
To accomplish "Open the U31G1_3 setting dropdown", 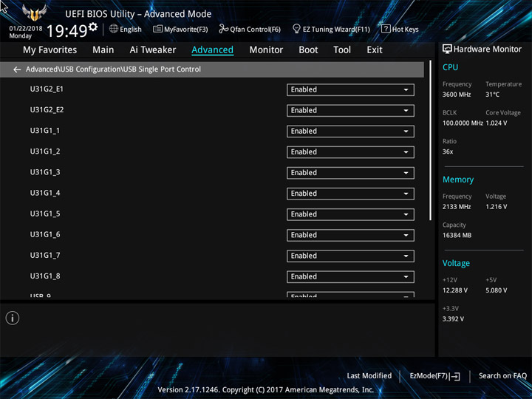I will tap(350, 173).
